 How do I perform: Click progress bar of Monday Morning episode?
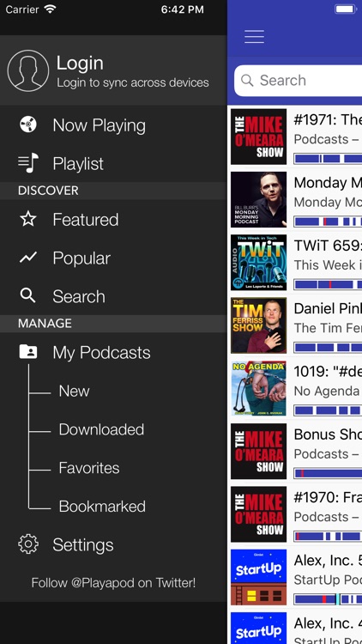tap(328, 222)
